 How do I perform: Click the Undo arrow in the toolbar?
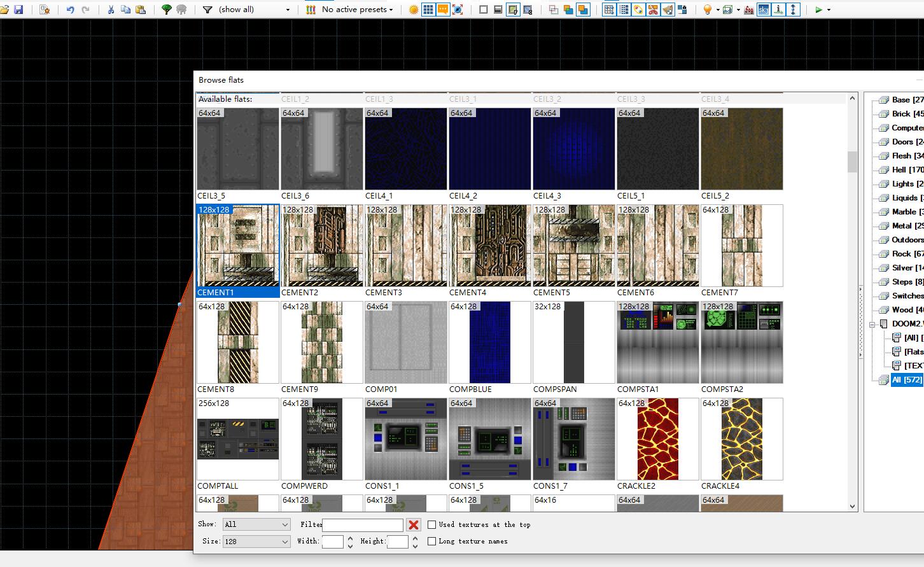(x=71, y=10)
